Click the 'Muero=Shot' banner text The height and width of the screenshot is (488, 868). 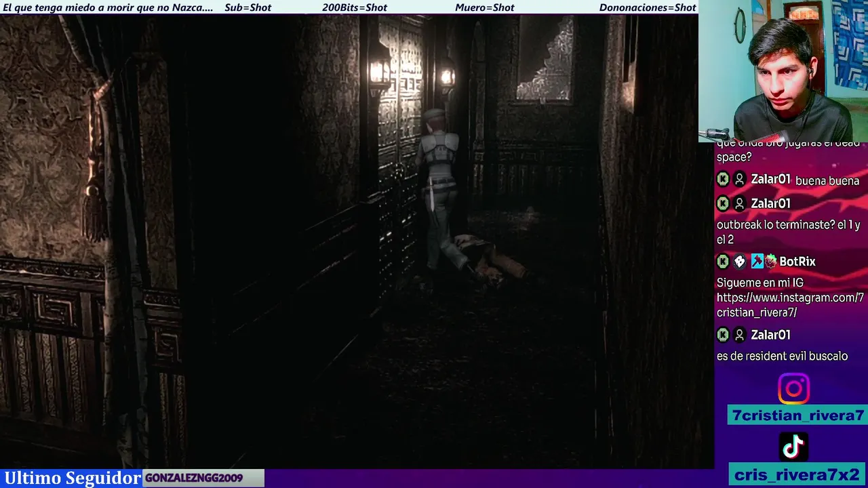485,7
